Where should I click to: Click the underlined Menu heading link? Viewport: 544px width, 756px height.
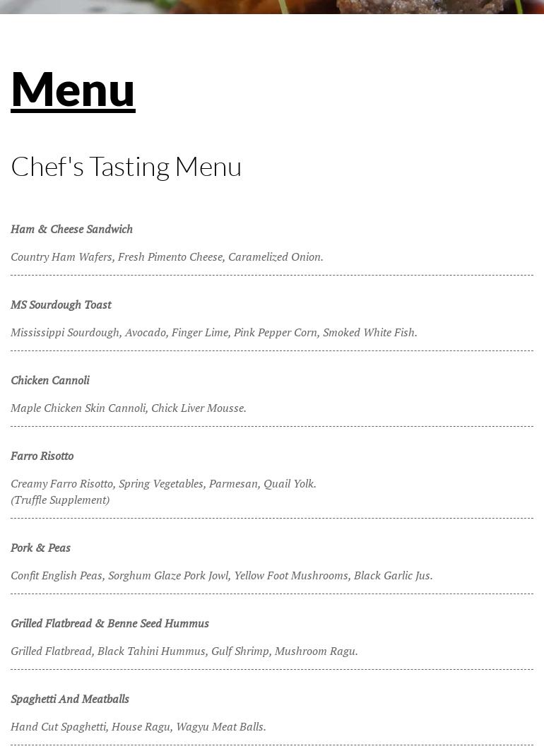pos(73,90)
